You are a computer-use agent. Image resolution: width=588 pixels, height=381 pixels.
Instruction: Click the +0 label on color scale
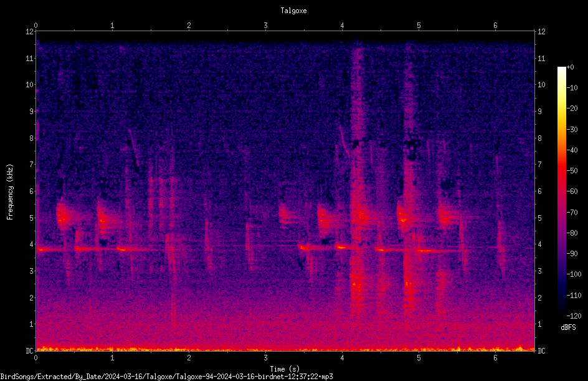click(570, 67)
